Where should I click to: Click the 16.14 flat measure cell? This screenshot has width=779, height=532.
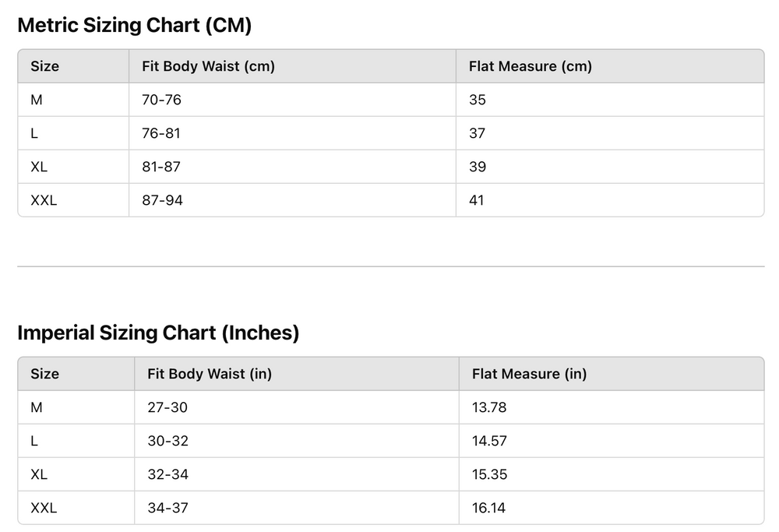tap(488, 508)
